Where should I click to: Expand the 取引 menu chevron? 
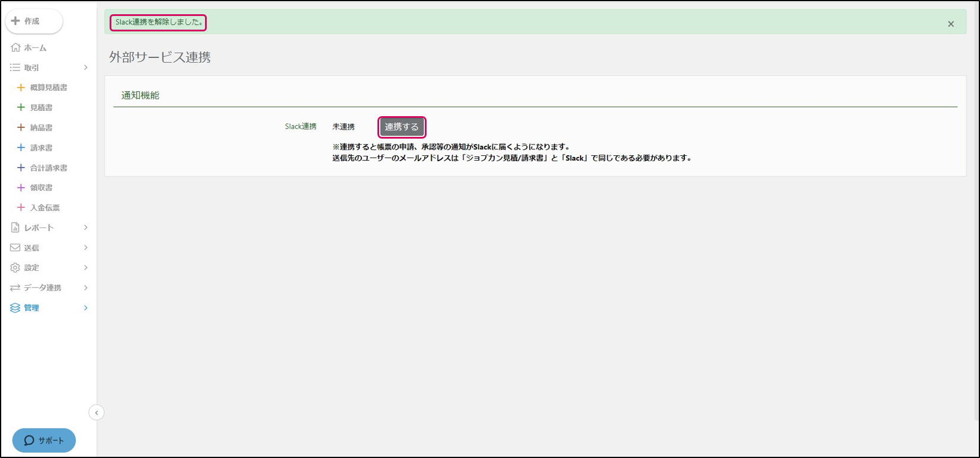[86, 68]
